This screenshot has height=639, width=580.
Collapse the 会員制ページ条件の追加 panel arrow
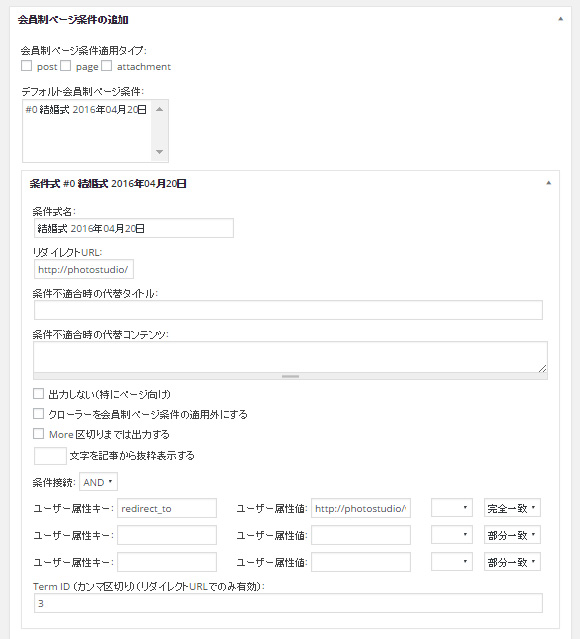click(x=560, y=19)
